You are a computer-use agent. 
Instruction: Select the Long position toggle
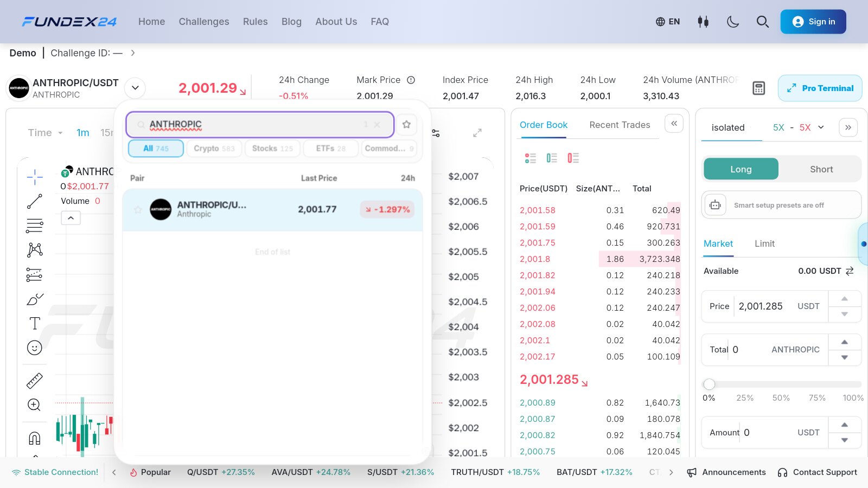coord(741,169)
